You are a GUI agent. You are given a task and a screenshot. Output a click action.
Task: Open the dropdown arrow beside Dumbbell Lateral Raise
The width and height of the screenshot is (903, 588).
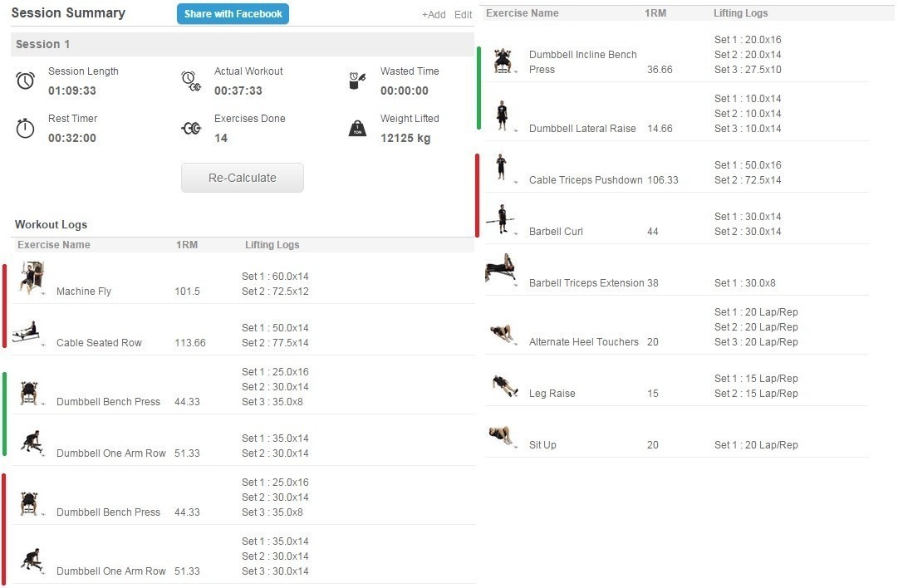[517, 130]
